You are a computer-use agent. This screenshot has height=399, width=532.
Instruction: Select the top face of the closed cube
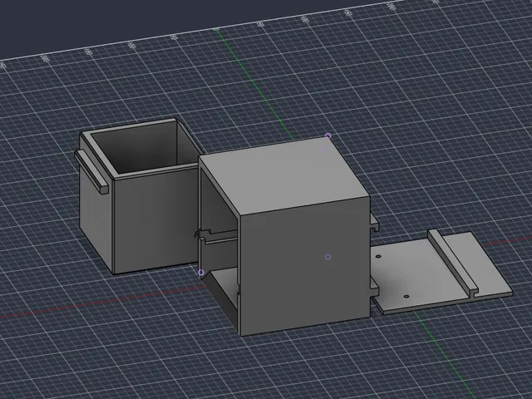click(283, 175)
